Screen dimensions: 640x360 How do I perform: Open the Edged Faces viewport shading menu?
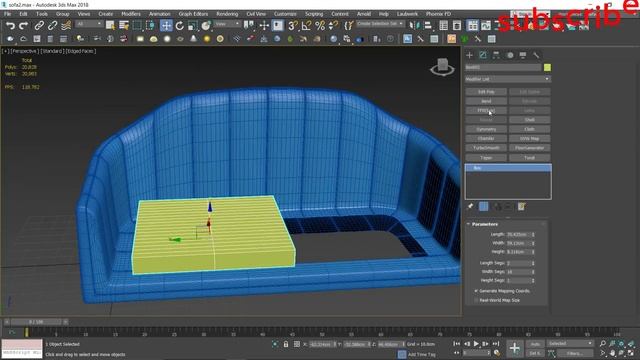(81, 51)
